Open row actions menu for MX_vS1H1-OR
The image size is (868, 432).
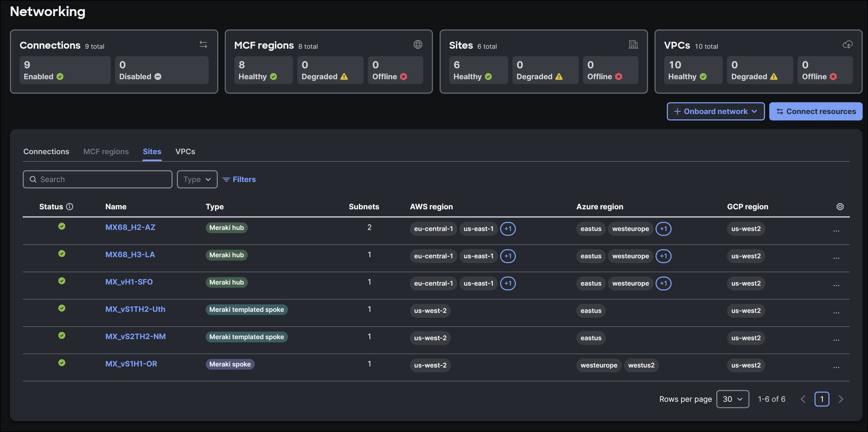(x=836, y=367)
